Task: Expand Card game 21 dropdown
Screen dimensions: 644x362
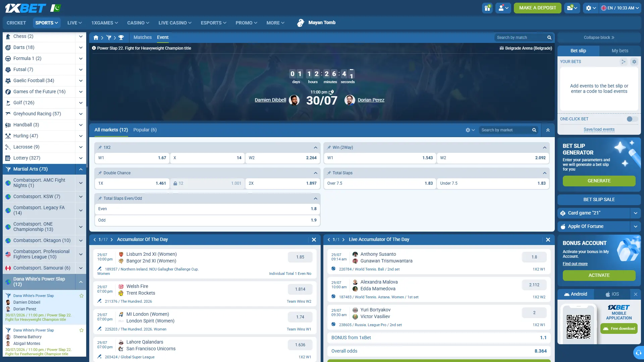Action: point(635,213)
